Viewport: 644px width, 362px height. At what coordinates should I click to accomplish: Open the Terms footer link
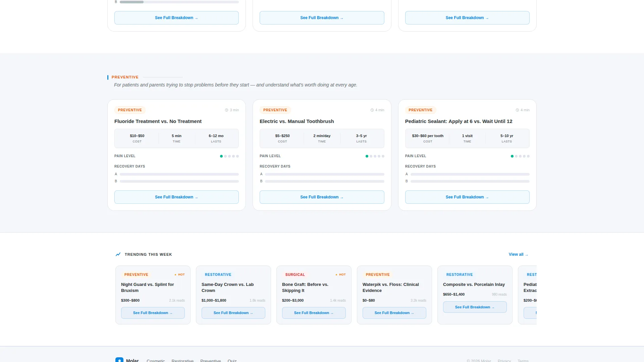[x=523, y=361]
